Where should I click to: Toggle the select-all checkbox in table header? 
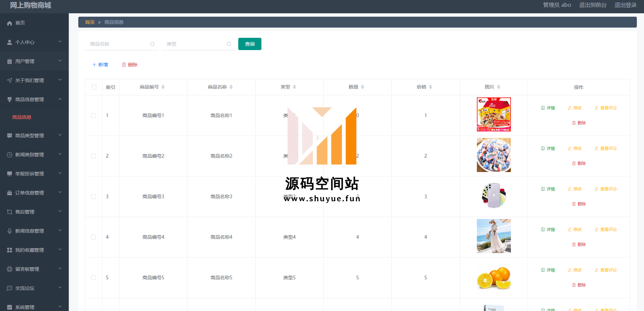coord(94,87)
